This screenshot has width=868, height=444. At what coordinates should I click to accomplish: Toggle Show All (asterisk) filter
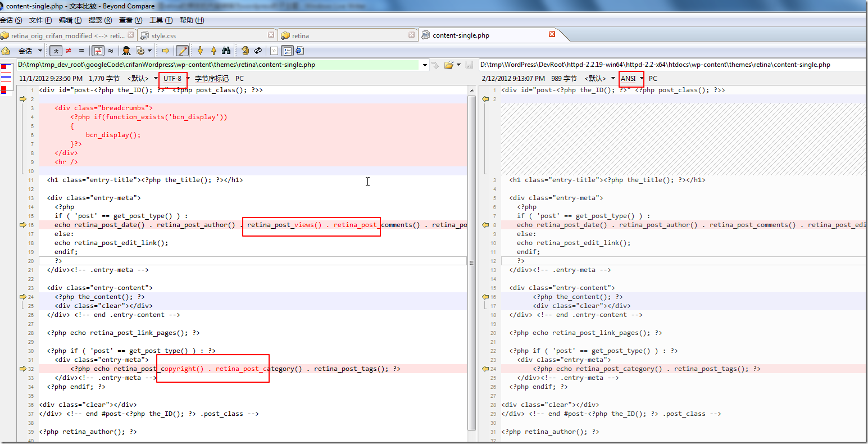tap(56, 51)
